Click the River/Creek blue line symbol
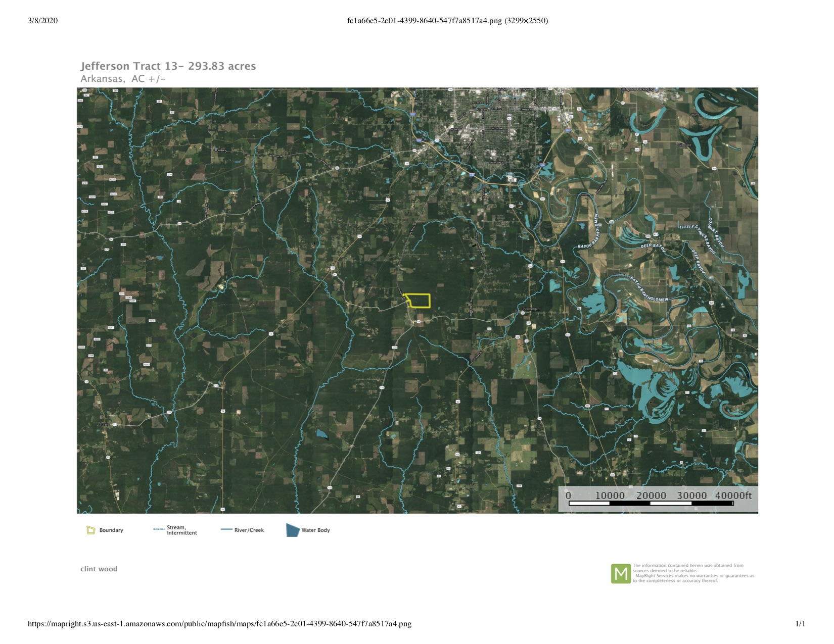834x644 pixels. pyautogui.click(x=226, y=529)
